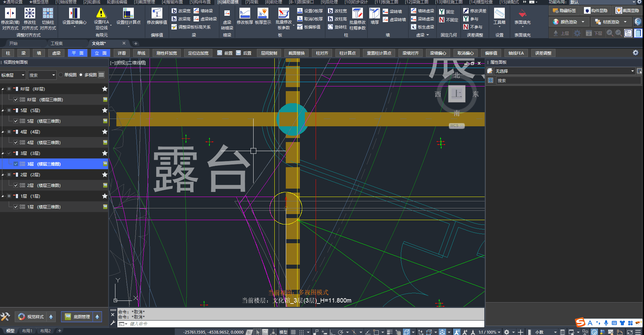Viewport: 644px width, 335px height.
Task: Open the 标准层 dropdown
Action: [x=13, y=75]
